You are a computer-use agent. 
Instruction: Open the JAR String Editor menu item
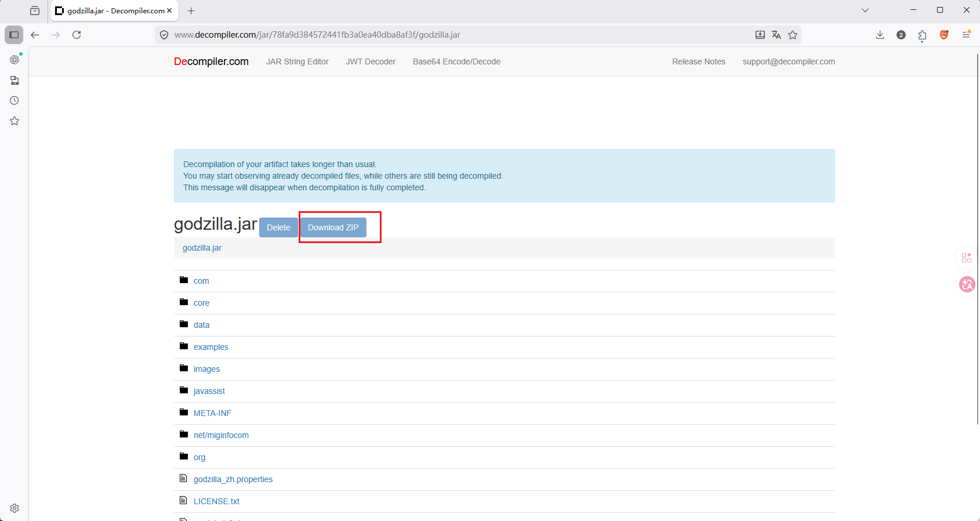point(297,61)
